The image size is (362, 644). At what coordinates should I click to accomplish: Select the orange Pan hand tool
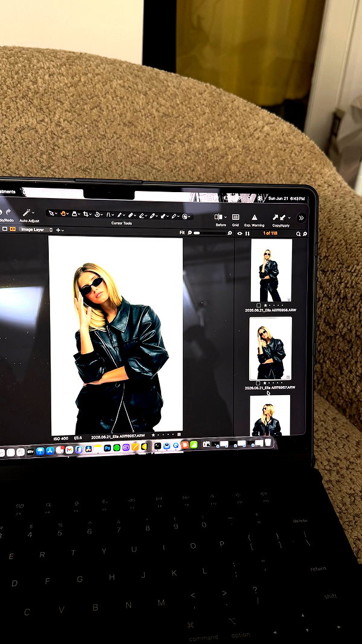point(63,214)
